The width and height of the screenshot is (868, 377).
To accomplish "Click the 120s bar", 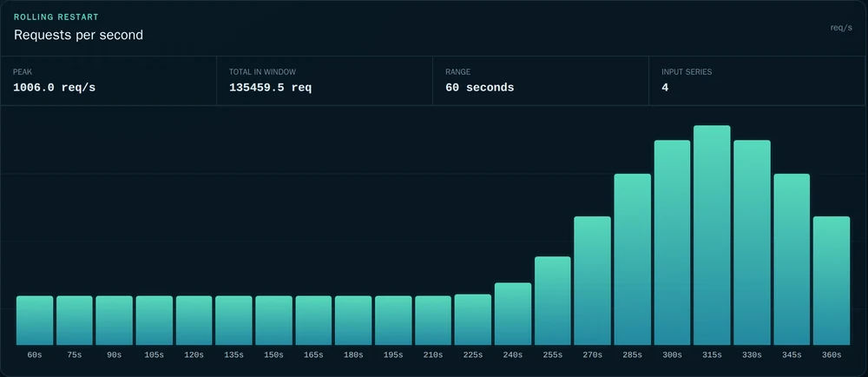I will click(x=194, y=321).
